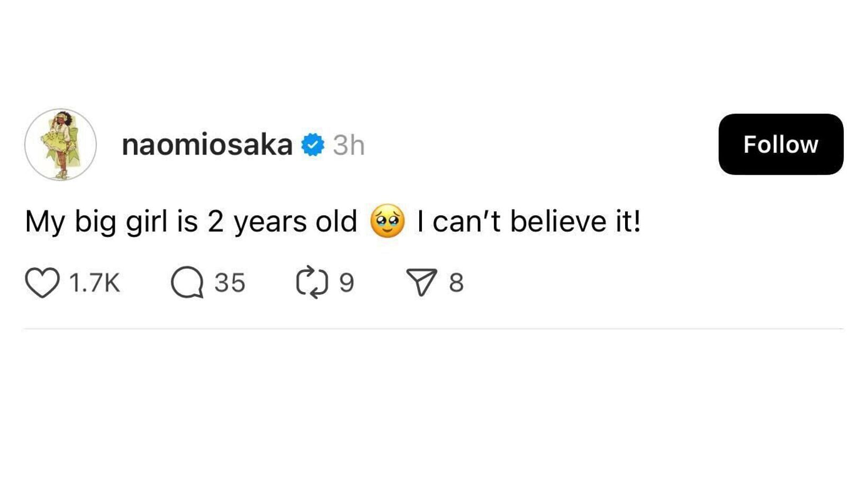Screen dimensions: 868x489
Task: Click the 3h timestamp
Action: click(x=349, y=145)
